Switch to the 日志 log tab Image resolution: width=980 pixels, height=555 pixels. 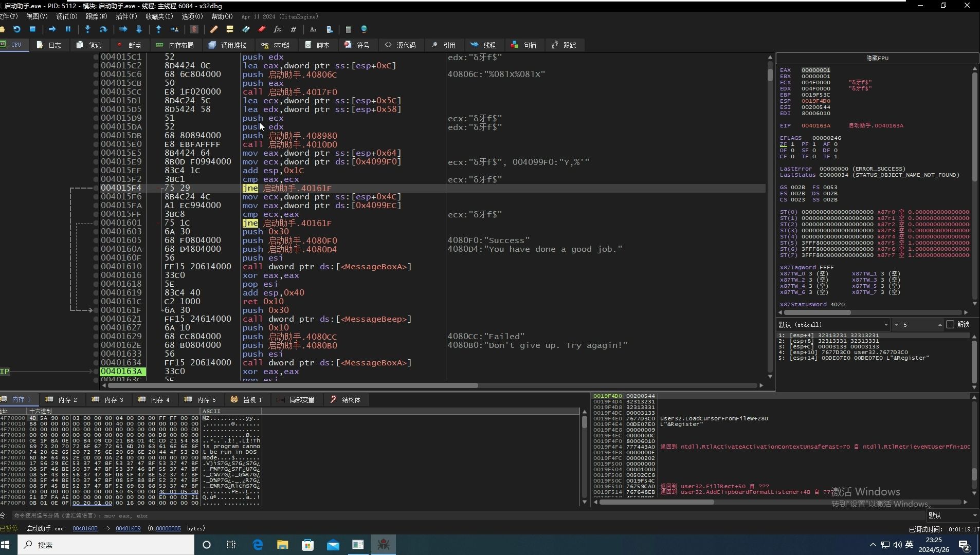tap(49, 45)
